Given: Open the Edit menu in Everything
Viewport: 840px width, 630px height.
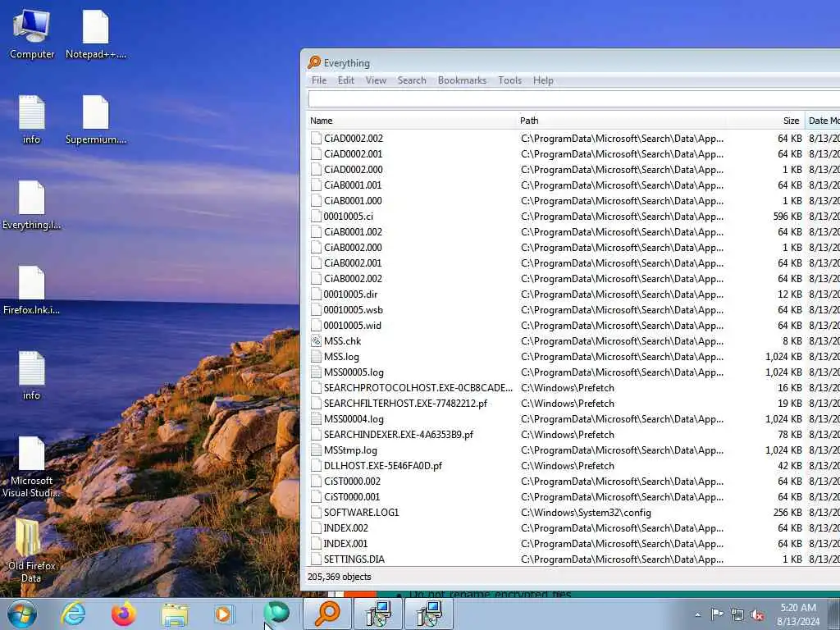Looking at the screenshot, I should [345, 80].
